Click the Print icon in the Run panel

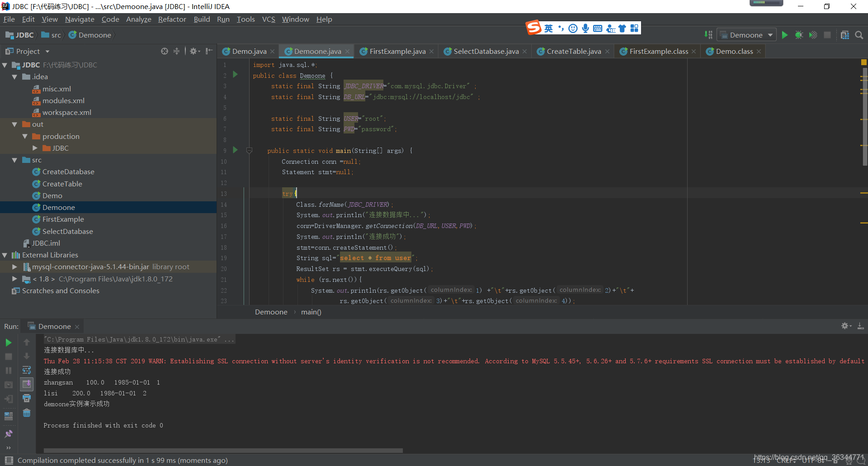click(x=27, y=398)
